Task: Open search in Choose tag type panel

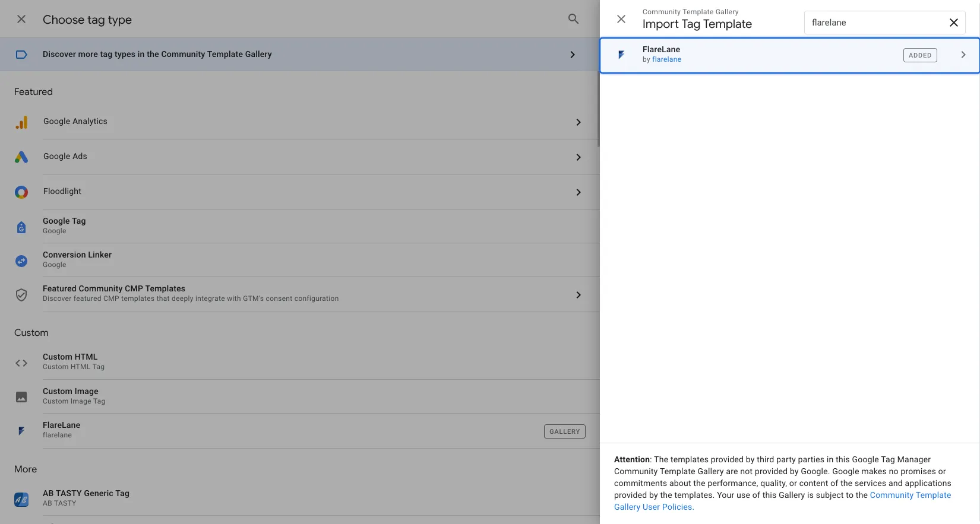Action: pyautogui.click(x=573, y=19)
